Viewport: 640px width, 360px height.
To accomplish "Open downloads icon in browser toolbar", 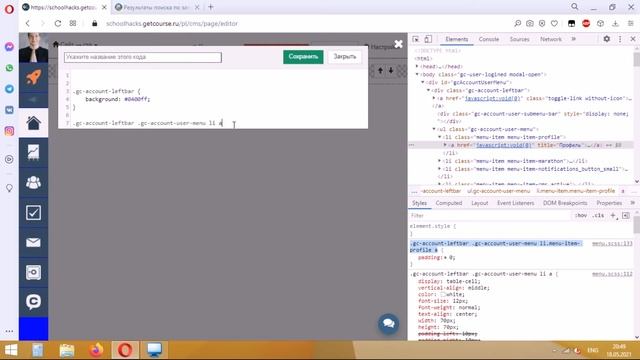I will (x=616, y=24).
